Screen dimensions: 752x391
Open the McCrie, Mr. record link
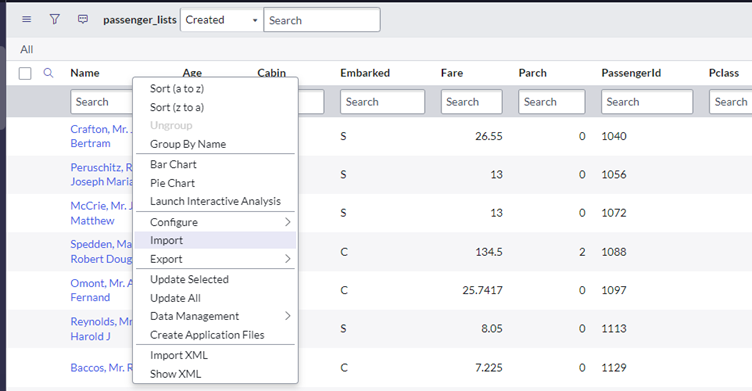(101, 213)
